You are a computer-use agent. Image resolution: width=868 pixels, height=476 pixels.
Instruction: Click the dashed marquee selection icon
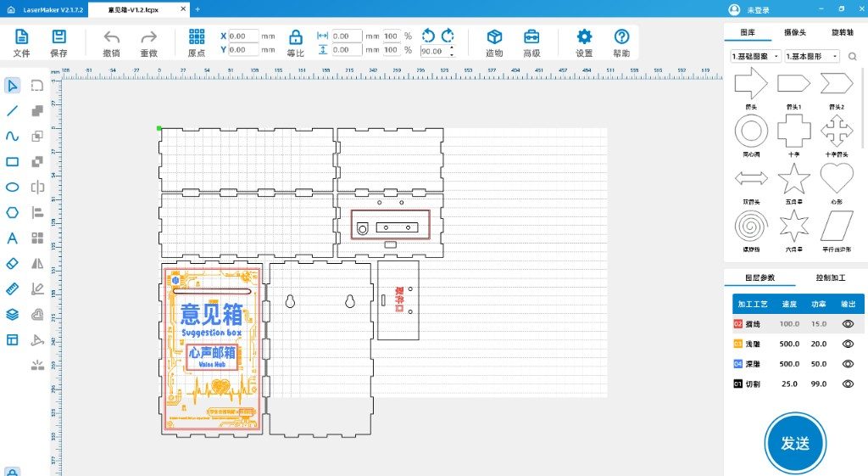(37, 86)
